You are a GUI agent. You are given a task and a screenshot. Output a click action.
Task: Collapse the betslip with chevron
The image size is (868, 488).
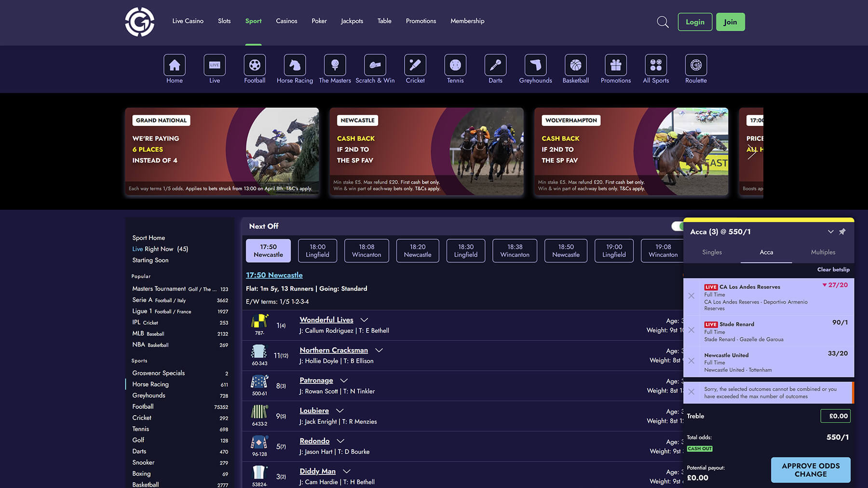click(830, 231)
